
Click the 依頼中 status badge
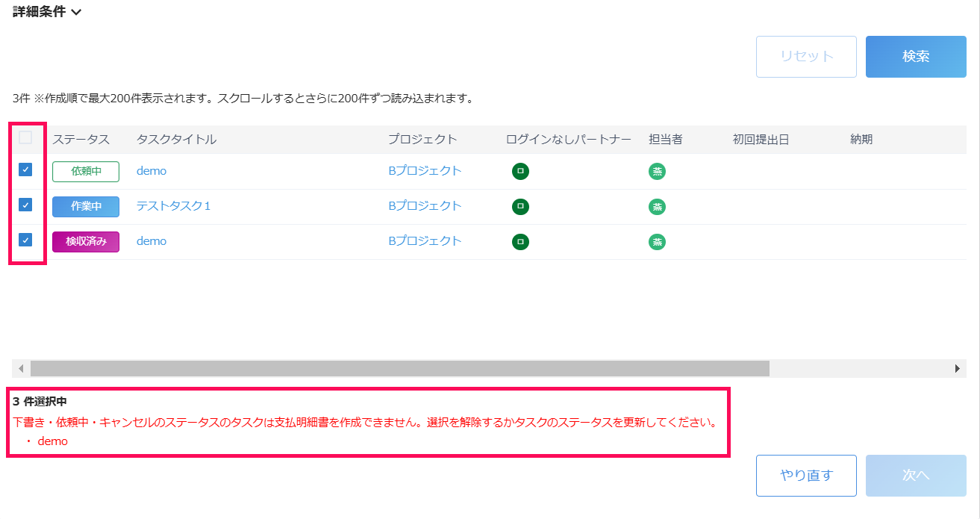click(86, 171)
